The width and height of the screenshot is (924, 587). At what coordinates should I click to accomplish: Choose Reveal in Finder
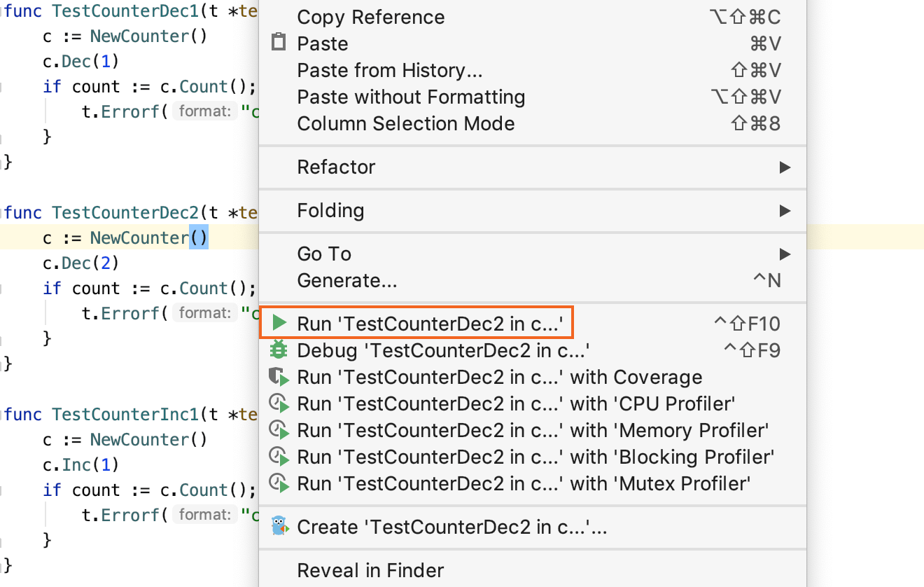370,570
